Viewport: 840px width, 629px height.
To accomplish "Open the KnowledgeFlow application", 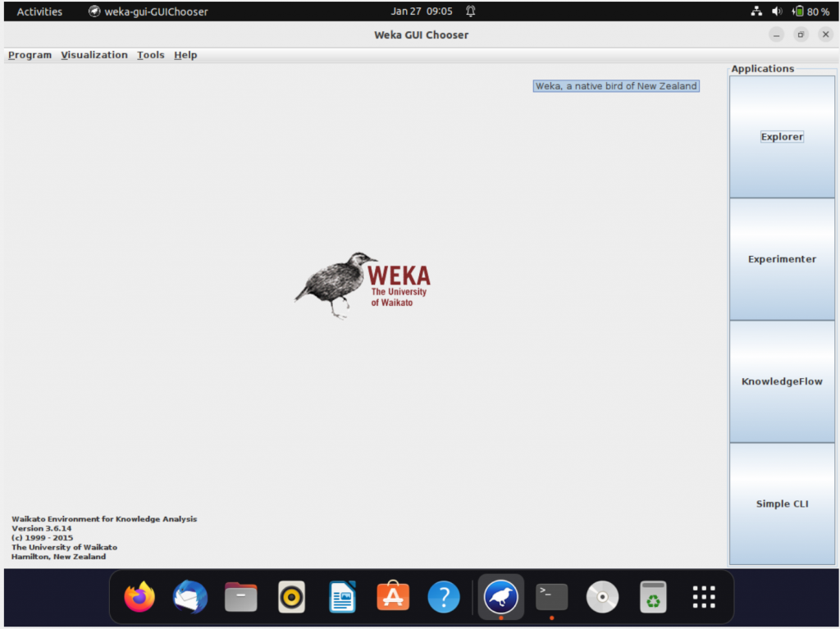I will click(782, 381).
